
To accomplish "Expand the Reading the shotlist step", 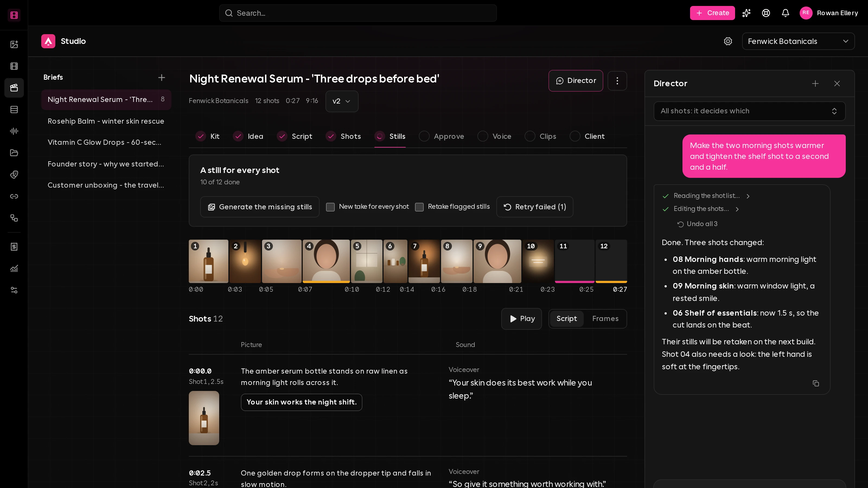I will tap(706, 196).
